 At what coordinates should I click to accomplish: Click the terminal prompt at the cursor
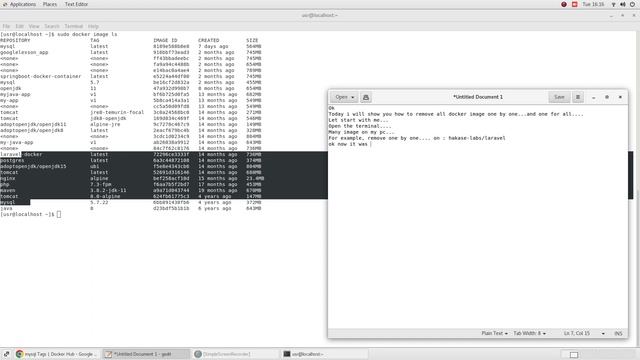(59, 214)
